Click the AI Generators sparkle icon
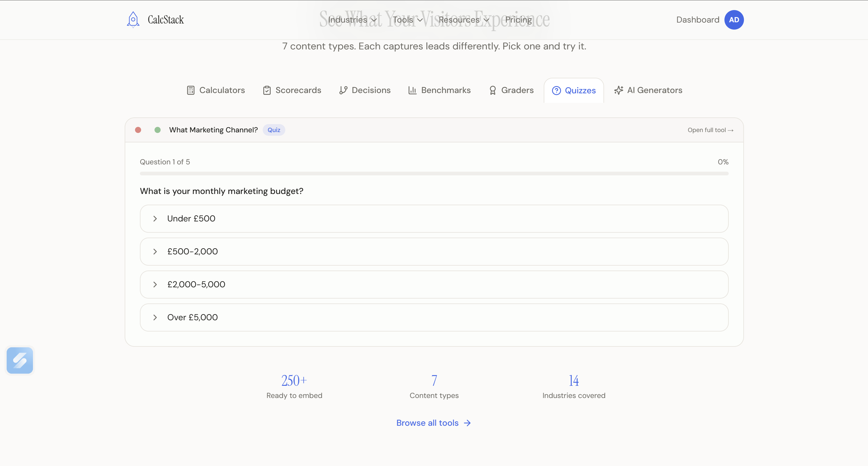Image resolution: width=868 pixels, height=466 pixels. (619, 90)
